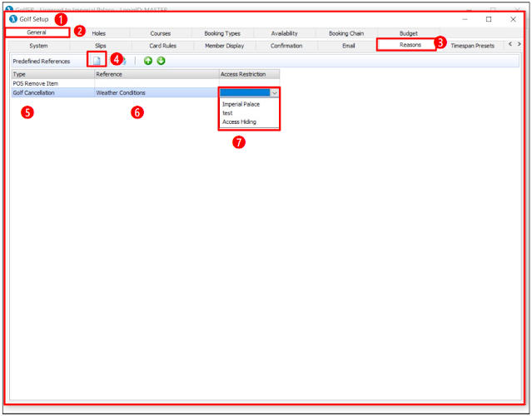Click the empty Reference cell of POS Remove Item

point(157,83)
